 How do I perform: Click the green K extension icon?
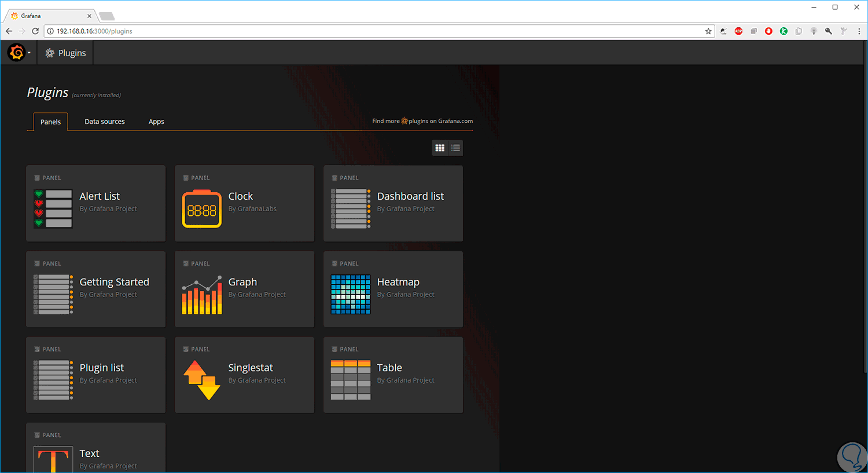[784, 31]
